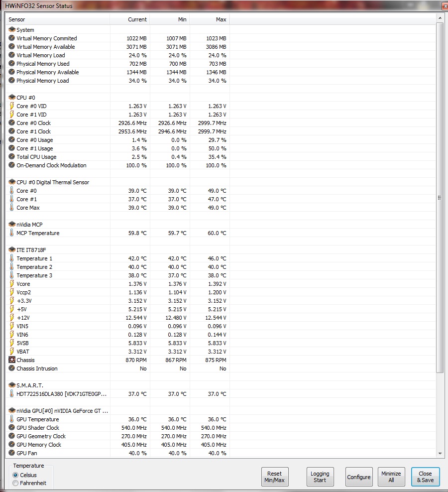448x492 pixels.
Task: Click the Core #0 thermometer icon
Action: point(11,190)
